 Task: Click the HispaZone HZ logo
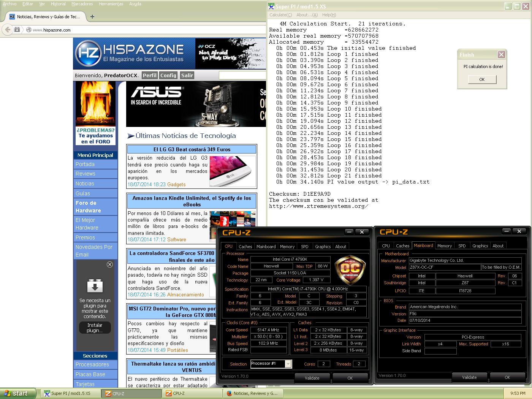click(x=88, y=53)
